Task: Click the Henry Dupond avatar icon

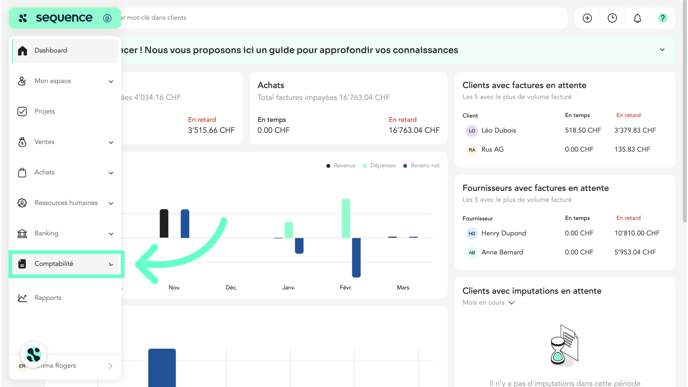Action: pos(472,233)
